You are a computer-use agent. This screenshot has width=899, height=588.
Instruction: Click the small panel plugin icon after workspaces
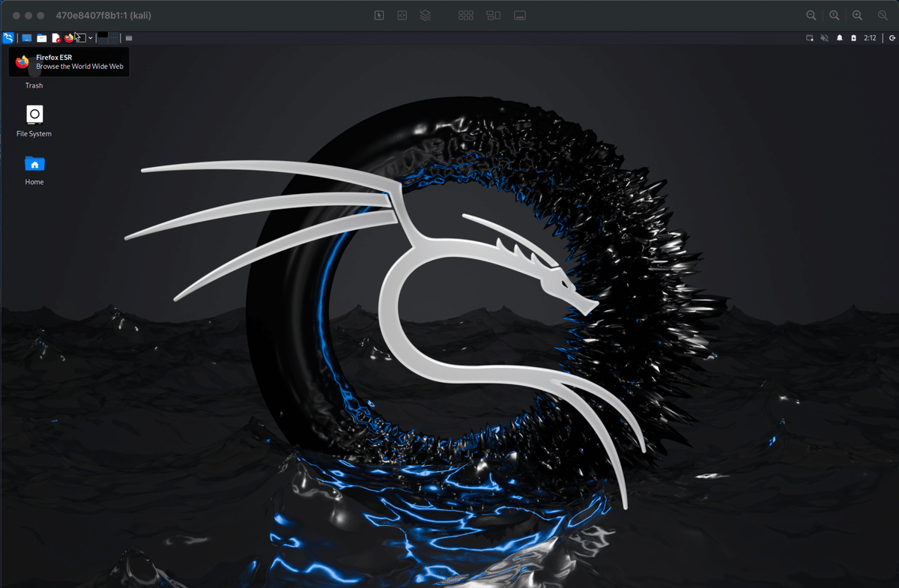[129, 38]
